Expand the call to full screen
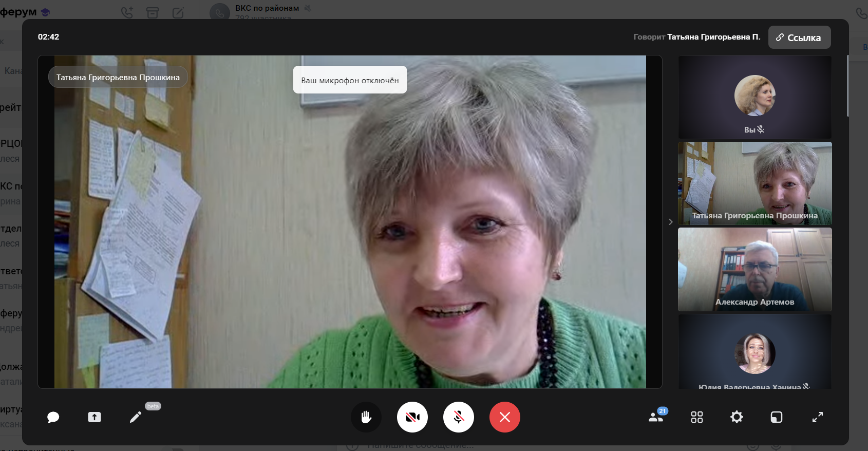 (818, 417)
